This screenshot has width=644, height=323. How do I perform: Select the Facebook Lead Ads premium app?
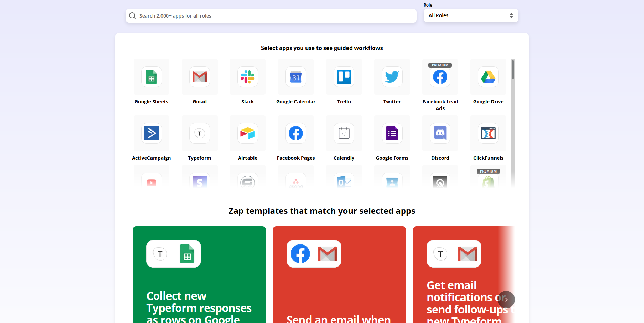pos(440,77)
